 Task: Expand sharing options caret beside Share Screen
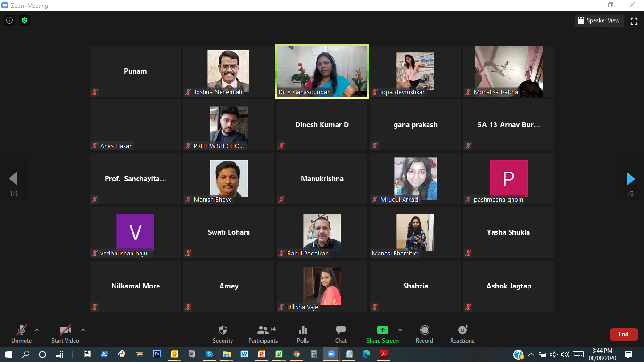coord(400,330)
